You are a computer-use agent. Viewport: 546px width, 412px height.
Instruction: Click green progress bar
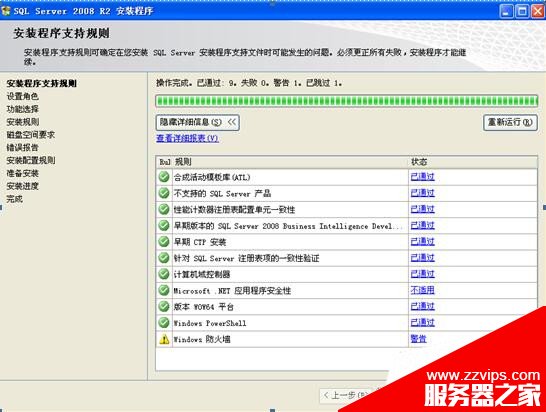347,101
